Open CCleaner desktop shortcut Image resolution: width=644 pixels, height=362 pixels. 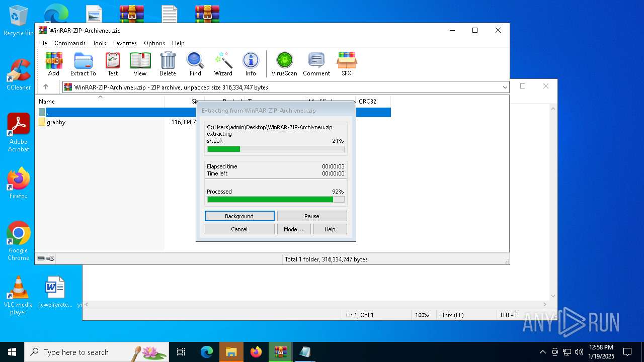[x=19, y=75]
